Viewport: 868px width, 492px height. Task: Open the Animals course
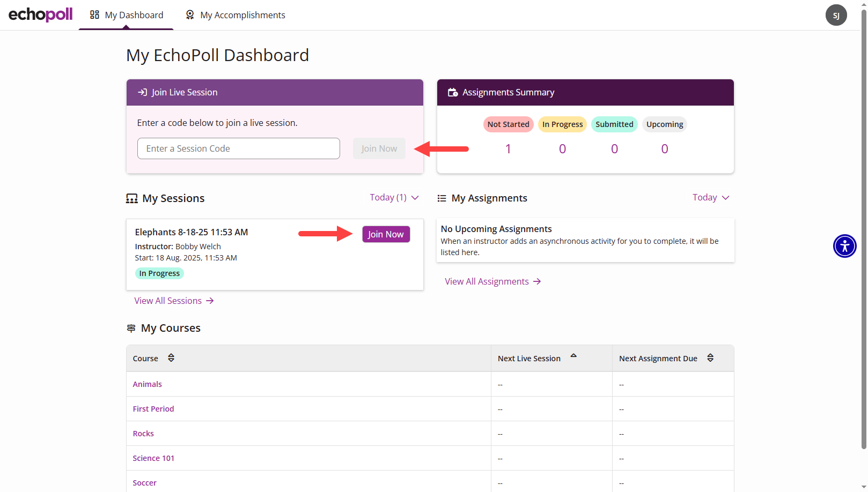[147, 384]
